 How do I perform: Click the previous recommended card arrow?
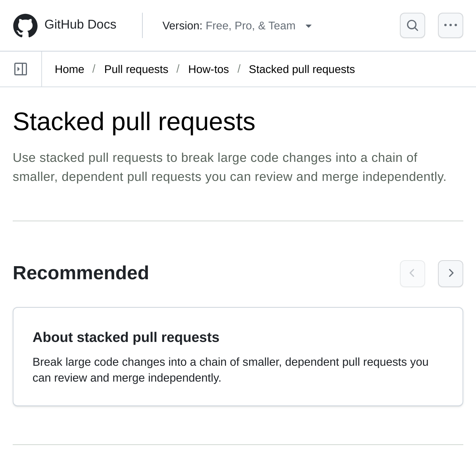413,273
